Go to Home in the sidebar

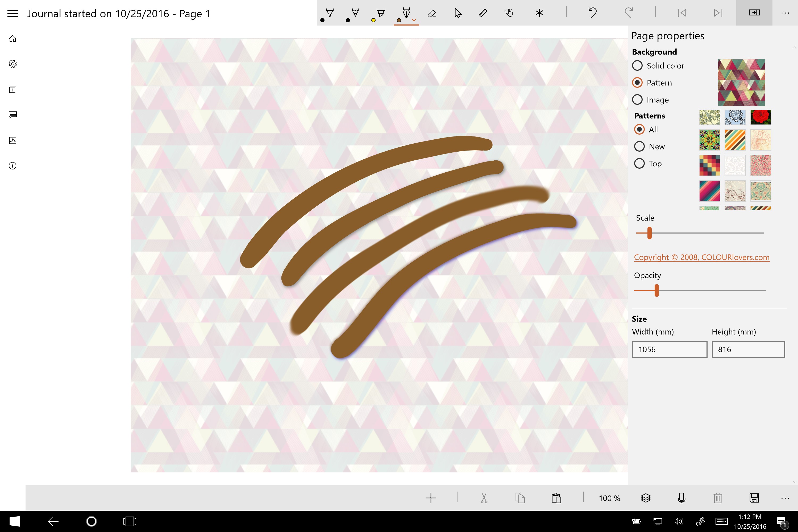coord(13,39)
